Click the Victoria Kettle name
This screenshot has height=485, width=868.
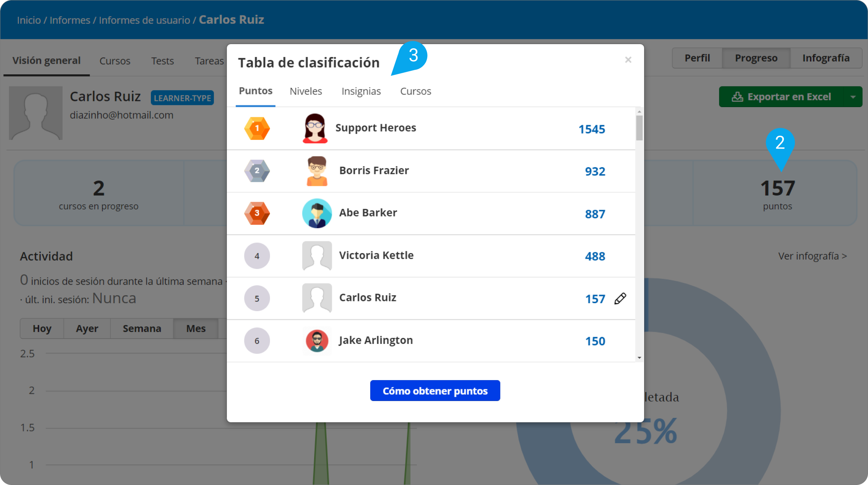pos(376,255)
